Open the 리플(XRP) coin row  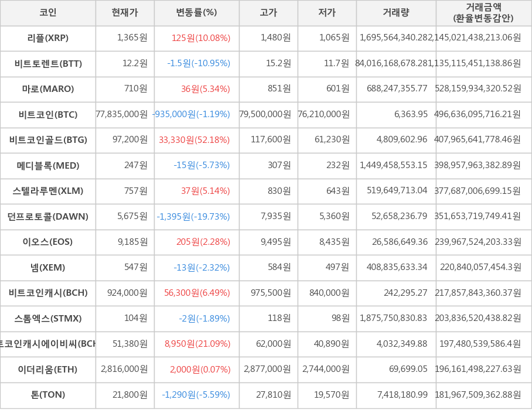click(x=48, y=38)
